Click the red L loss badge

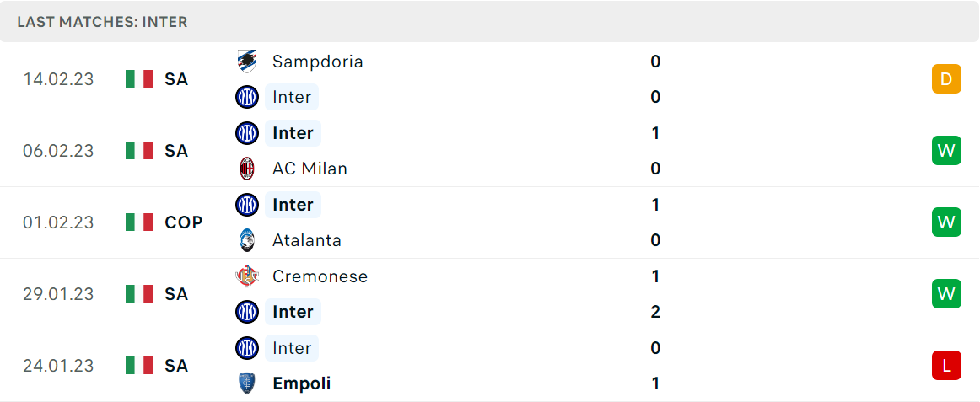[x=946, y=366]
